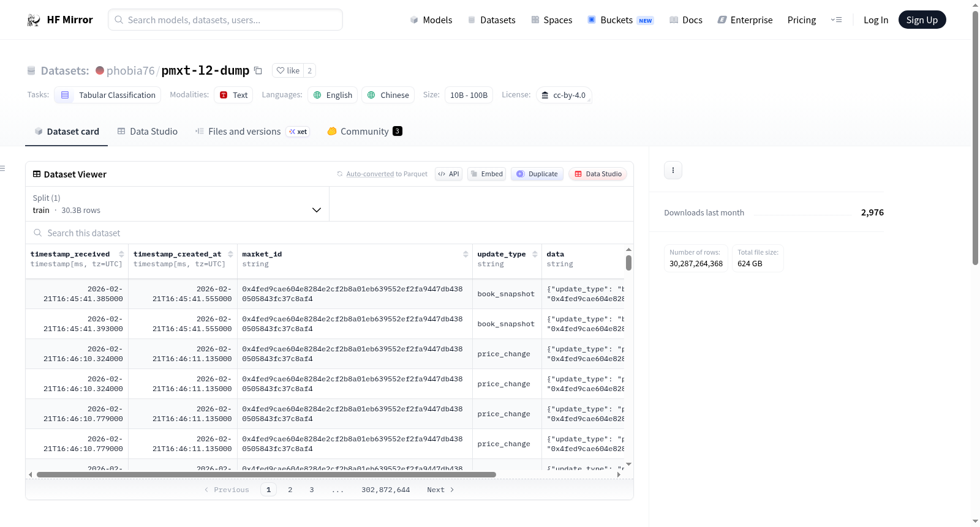Click the Sign Up button
This screenshot has width=980, height=527.
coord(922,20)
